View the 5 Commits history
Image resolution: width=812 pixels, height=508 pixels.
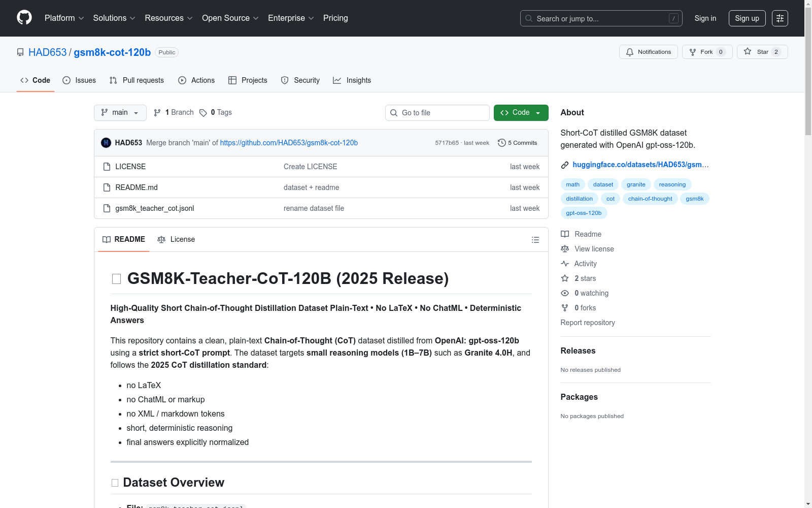518,143
